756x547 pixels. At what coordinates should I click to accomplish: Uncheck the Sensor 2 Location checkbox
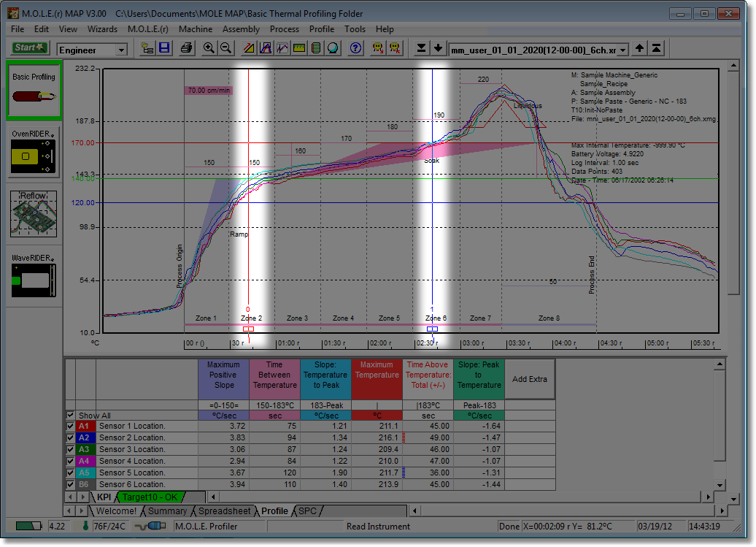[70, 437]
